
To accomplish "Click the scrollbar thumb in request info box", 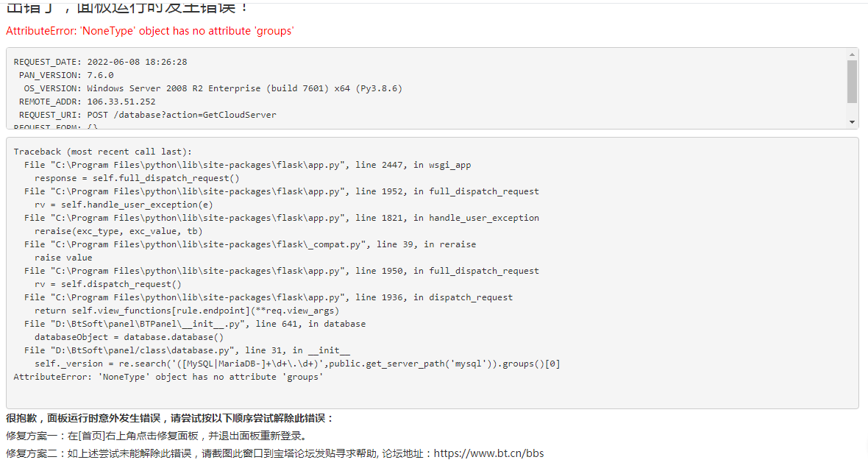I will click(852, 82).
